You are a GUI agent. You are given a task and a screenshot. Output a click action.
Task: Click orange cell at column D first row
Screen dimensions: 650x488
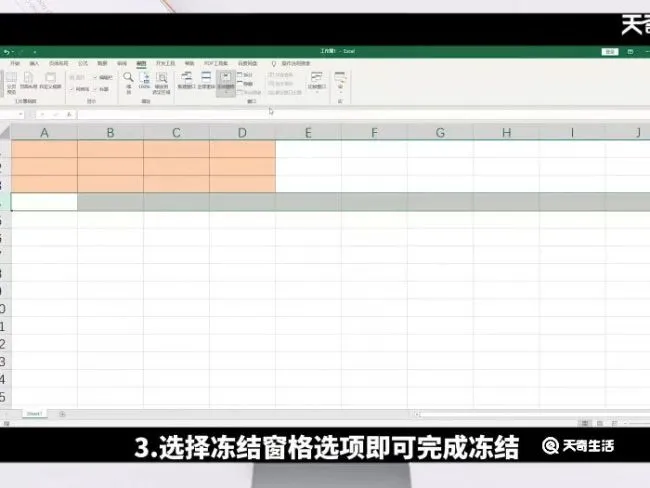point(243,149)
